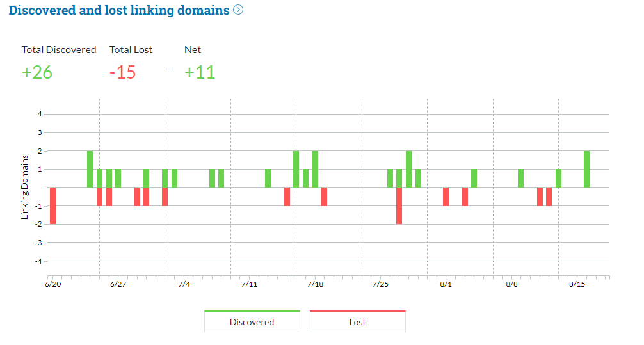
Task: Click the Total Discovered label
Action: click(x=59, y=50)
